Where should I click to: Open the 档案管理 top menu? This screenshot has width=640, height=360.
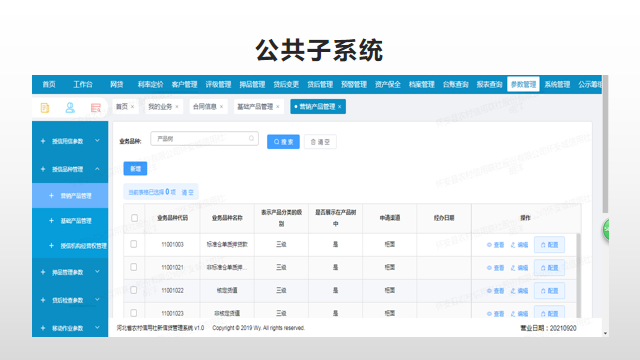(x=422, y=84)
